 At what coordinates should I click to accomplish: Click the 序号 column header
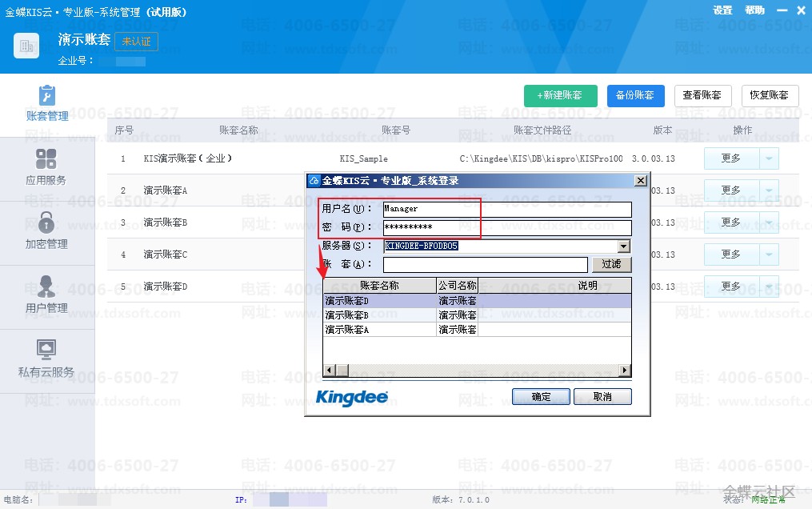[124, 130]
